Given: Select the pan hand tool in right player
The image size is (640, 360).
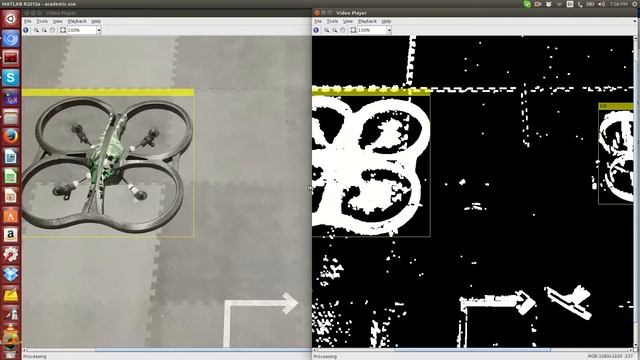Looking at the screenshot, I should tap(343, 30).
